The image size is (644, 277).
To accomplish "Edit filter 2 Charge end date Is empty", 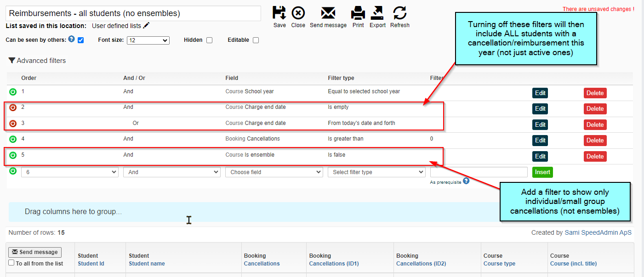I will [x=540, y=109].
